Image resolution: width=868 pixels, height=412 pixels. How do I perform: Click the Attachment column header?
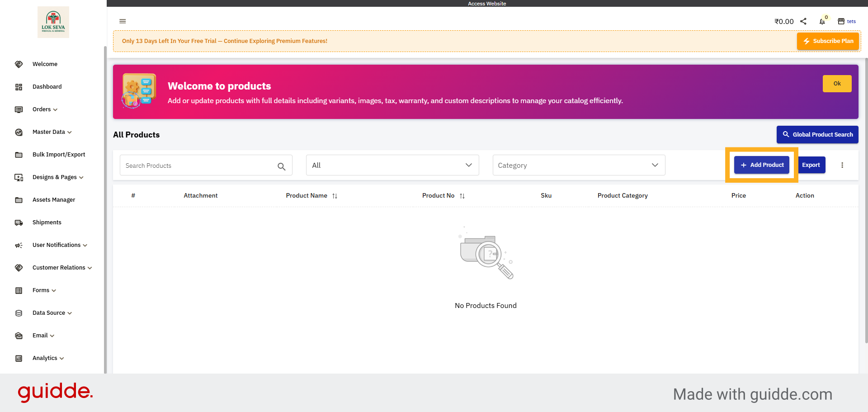pyautogui.click(x=201, y=195)
